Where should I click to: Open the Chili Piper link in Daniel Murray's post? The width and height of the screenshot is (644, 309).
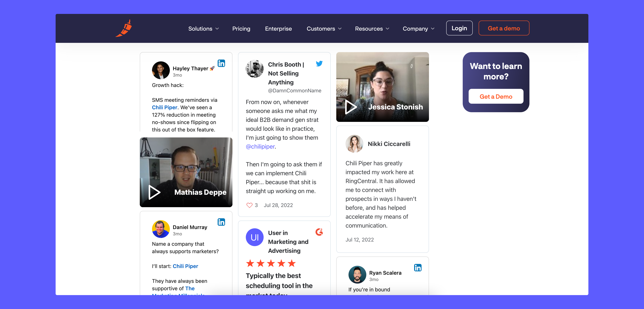pos(185,266)
